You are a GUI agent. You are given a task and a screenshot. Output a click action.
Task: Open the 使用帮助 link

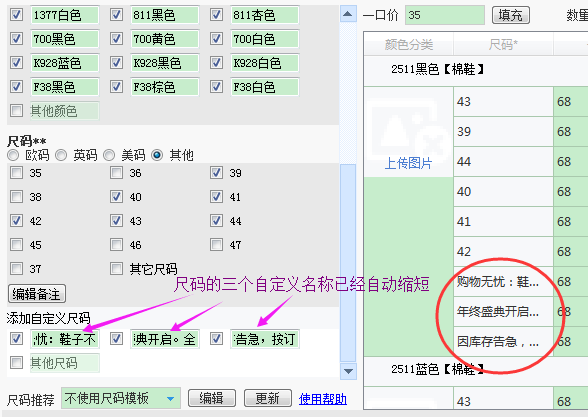coord(322,399)
